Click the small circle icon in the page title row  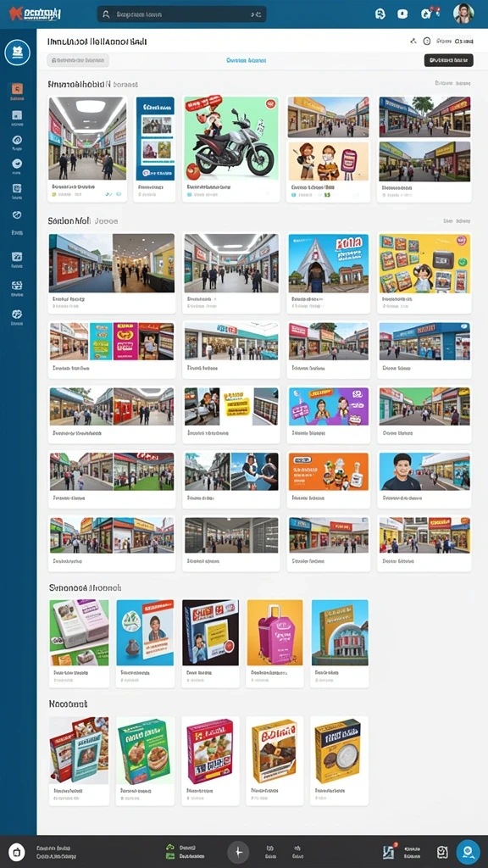point(427,41)
